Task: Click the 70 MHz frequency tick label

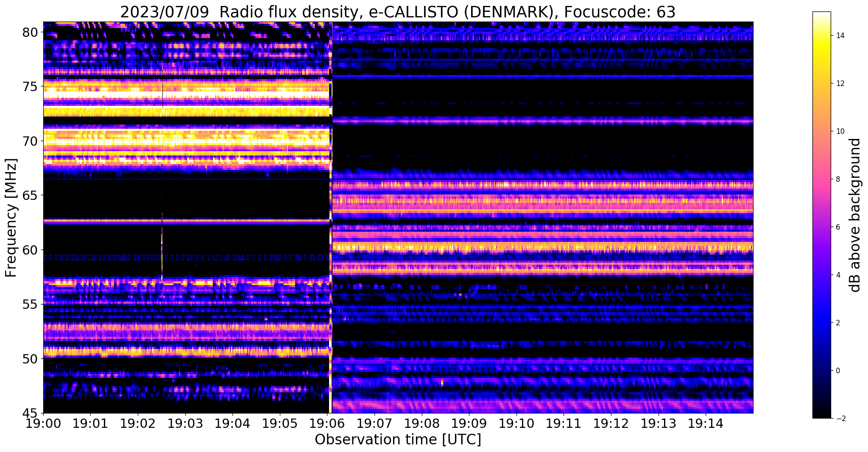Action: (31, 141)
